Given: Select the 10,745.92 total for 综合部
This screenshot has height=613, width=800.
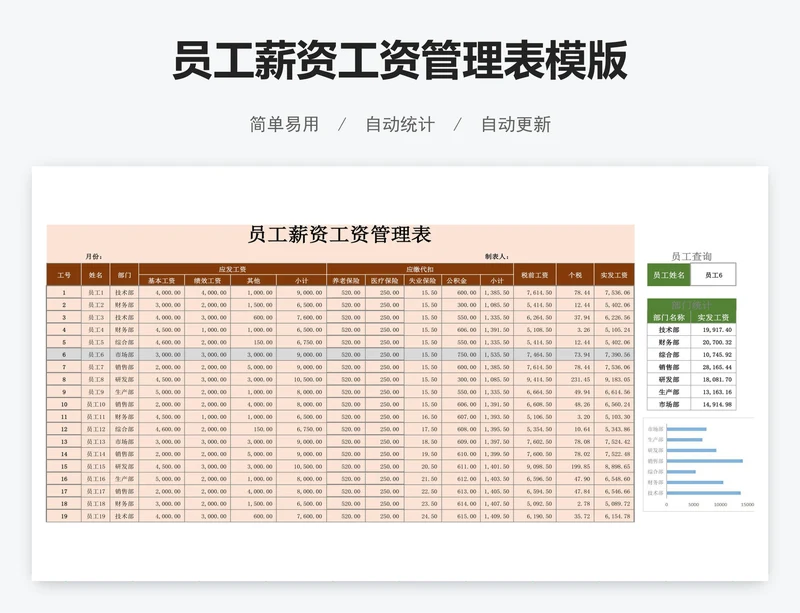Looking at the screenshot, I should (713, 355).
